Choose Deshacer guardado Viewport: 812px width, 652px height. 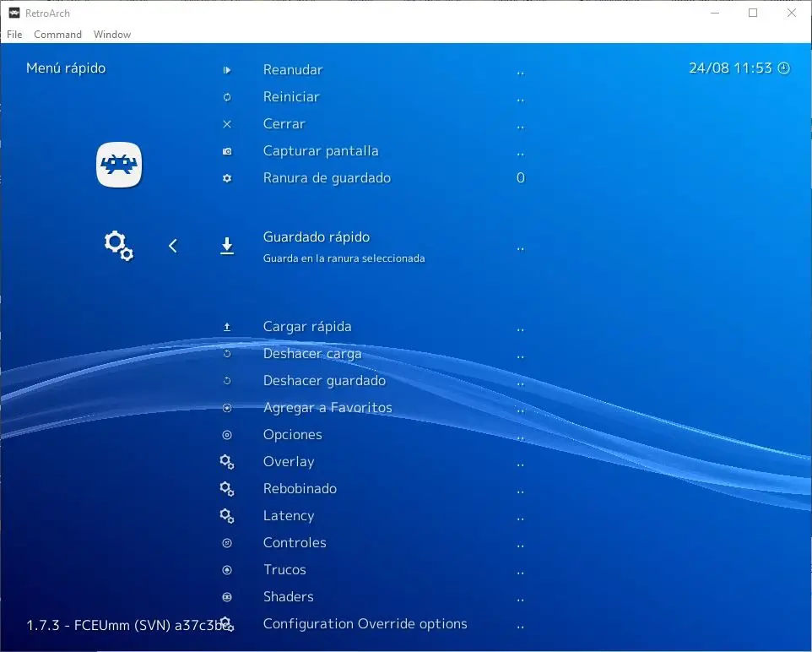324,381
